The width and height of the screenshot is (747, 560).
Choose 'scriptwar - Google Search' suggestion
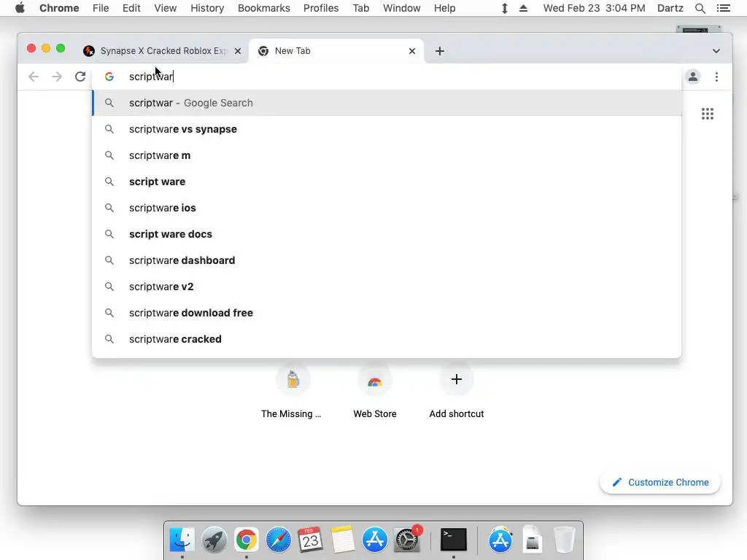click(387, 103)
